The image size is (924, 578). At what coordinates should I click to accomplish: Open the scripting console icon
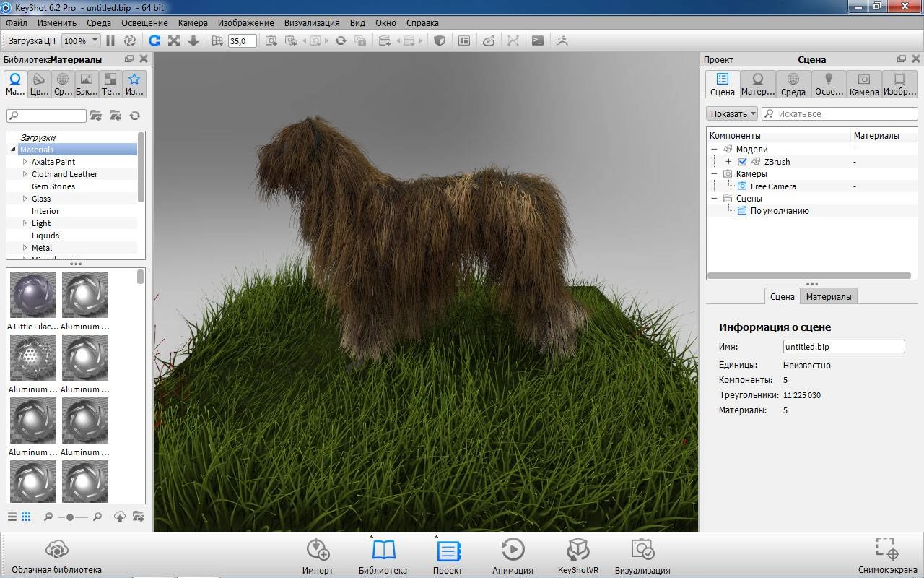(x=538, y=41)
